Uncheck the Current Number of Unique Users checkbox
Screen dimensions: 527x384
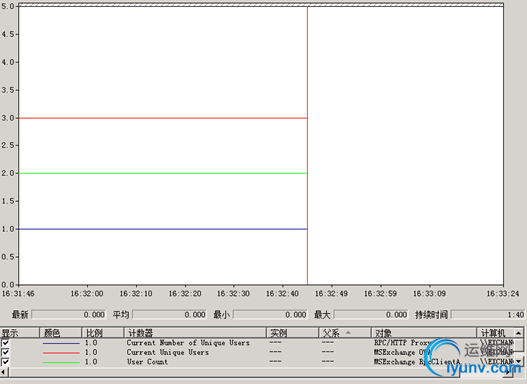(5, 343)
